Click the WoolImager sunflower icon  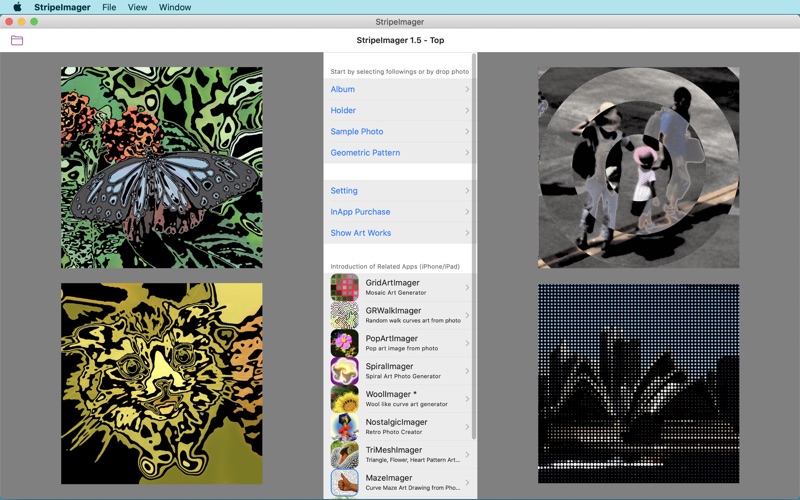coord(344,399)
